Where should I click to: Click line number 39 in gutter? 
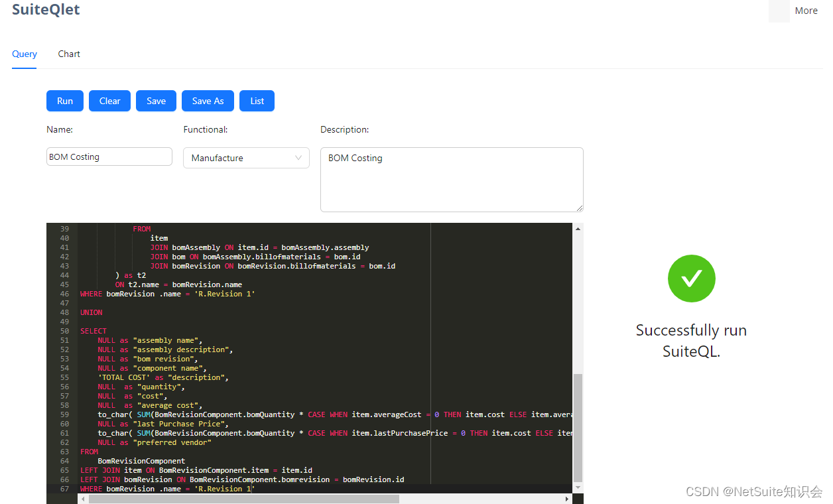[64, 229]
